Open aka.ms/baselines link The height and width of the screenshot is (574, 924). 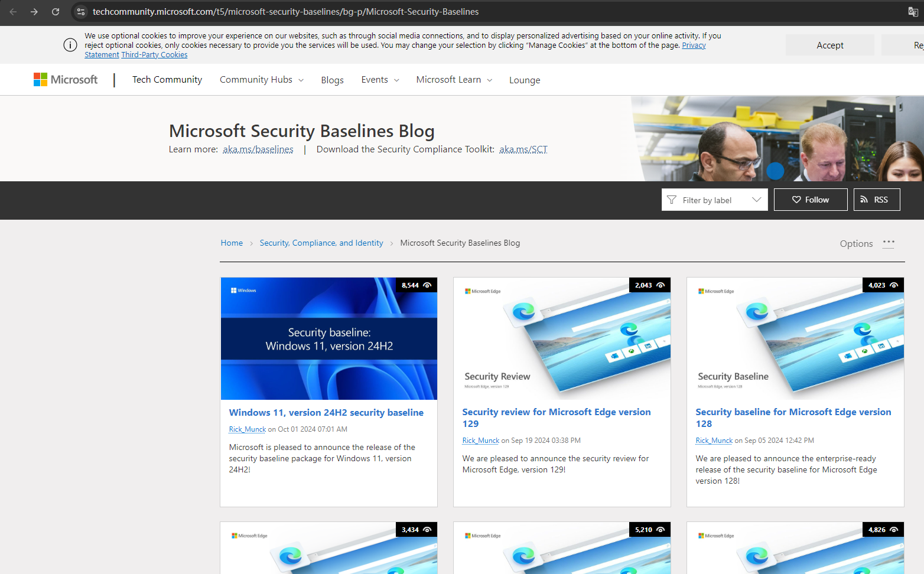[x=258, y=149]
